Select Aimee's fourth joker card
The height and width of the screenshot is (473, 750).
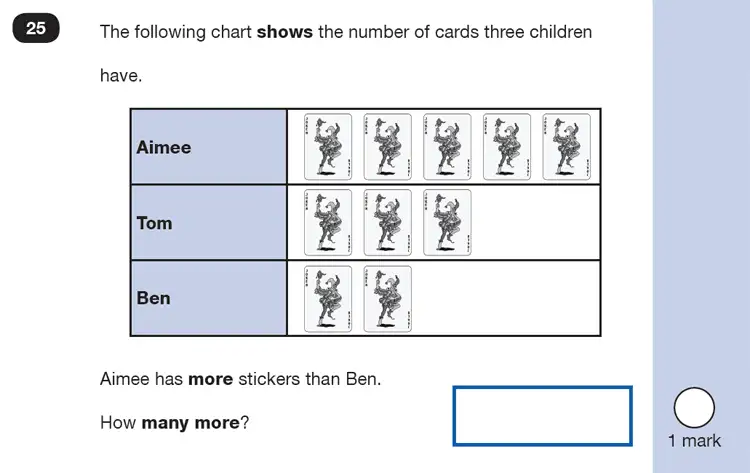coord(507,147)
